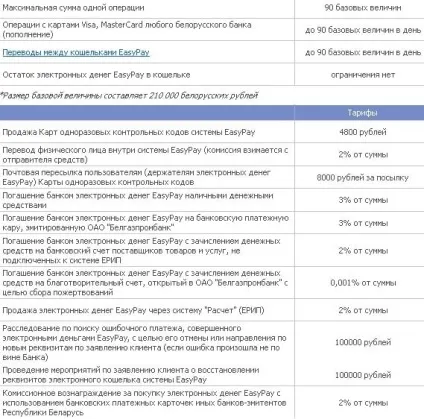424x419 pixels.
Task: Select the '90 базовых величин' cell
Action: coord(363,8)
